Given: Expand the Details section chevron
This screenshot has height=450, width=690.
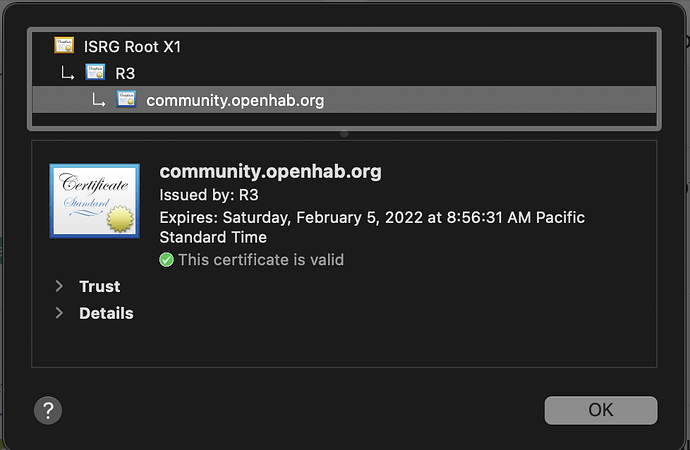Looking at the screenshot, I should pyautogui.click(x=60, y=313).
